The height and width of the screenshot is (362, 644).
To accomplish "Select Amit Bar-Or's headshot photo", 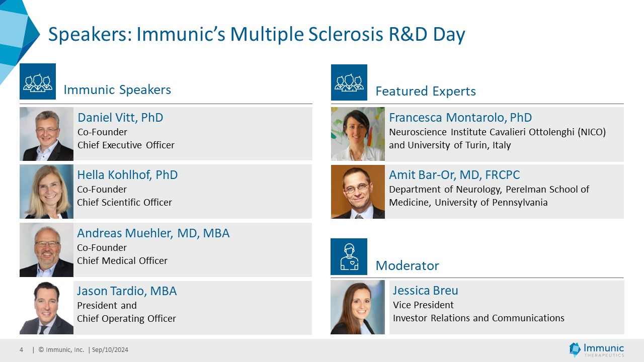I will click(358, 192).
